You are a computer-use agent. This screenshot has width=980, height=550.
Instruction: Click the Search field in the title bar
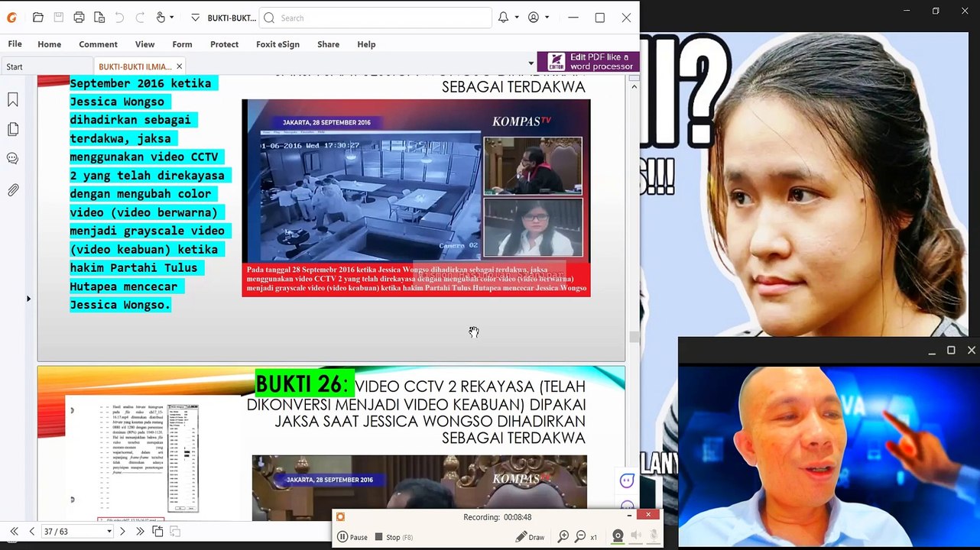tap(375, 18)
